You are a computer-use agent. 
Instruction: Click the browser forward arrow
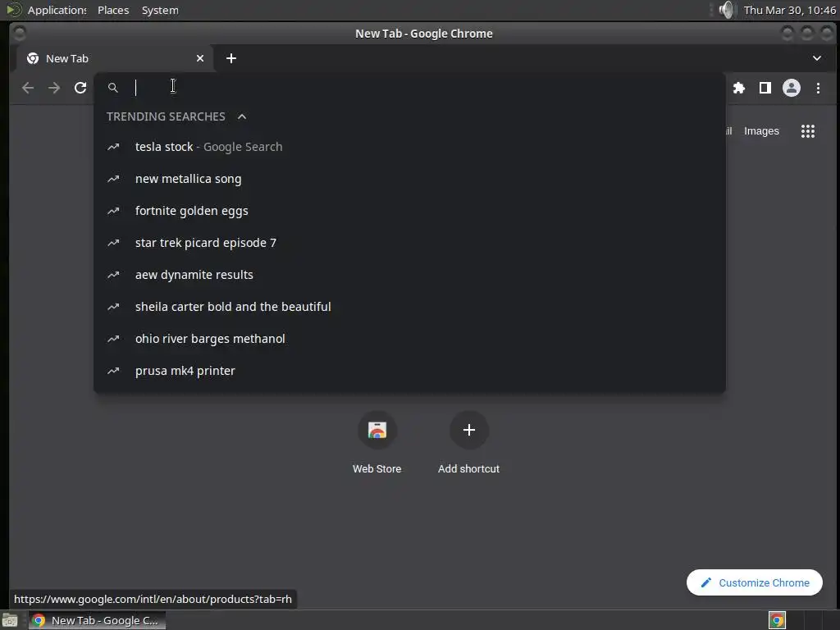pos(54,88)
